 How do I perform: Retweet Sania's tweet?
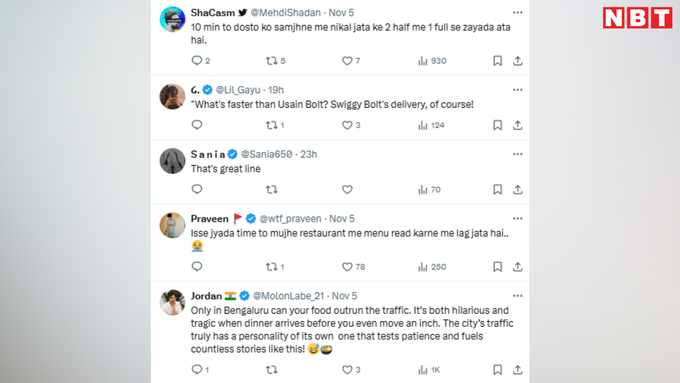pyautogui.click(x=272, y=190)
